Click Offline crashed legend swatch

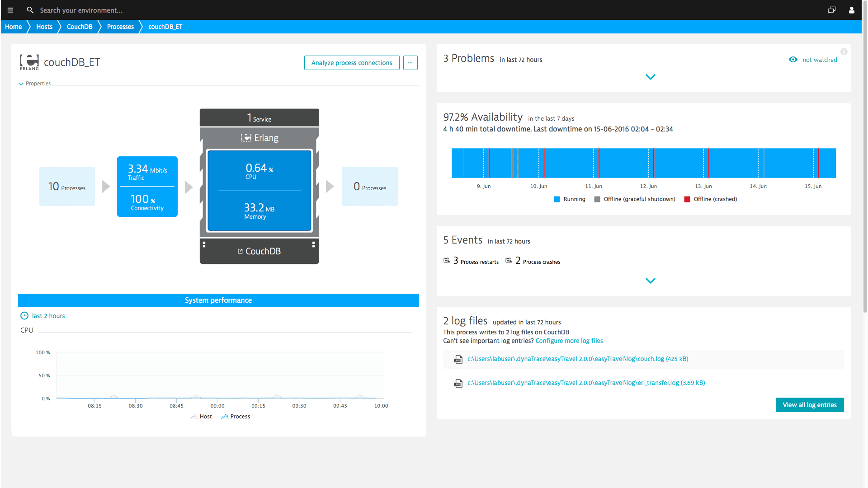point(687,199)
